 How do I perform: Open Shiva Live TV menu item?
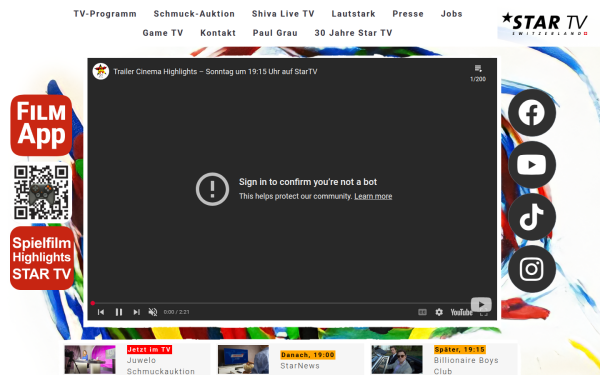[283, 14]
